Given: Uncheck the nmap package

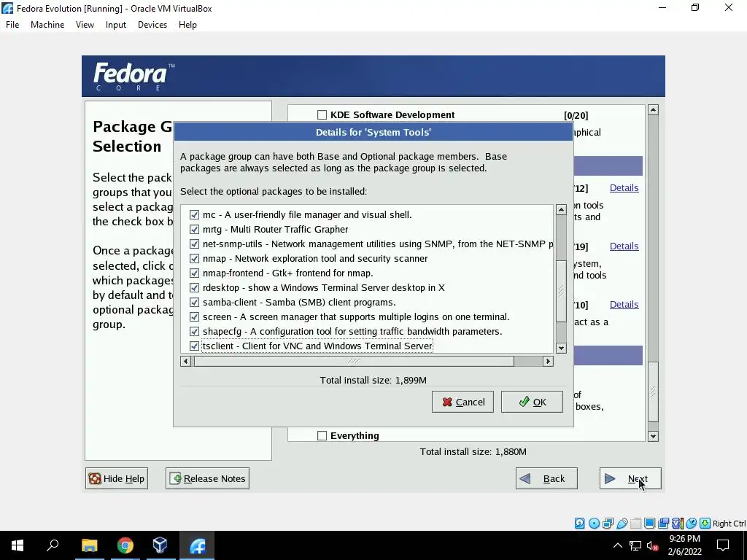Looking at the screenshot, I should pyautogui.click(x=194, y=259).
